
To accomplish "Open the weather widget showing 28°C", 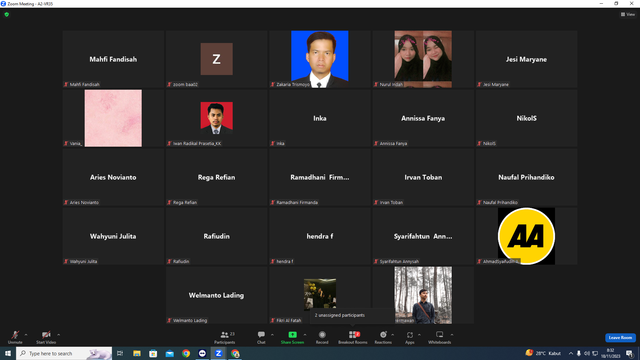I will click(x=543, y=353).
